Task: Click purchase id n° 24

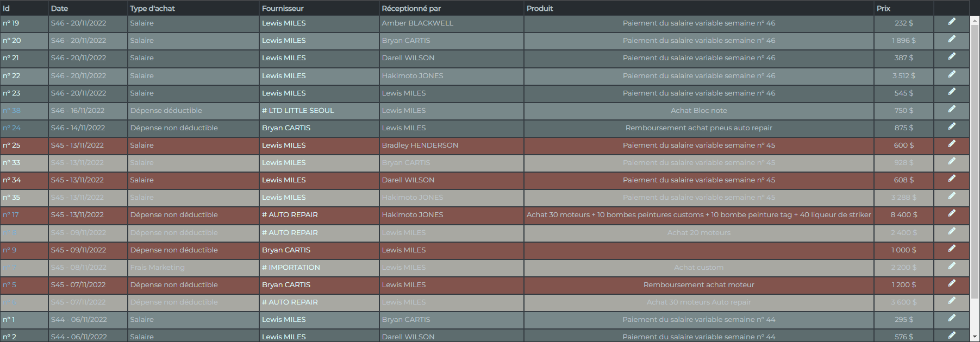Action: [x=11, y=128]
